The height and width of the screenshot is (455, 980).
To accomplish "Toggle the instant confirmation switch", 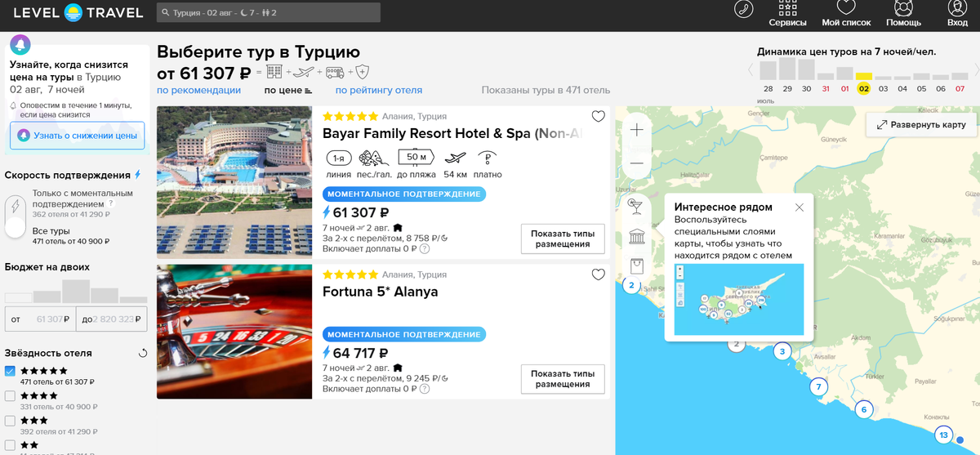I will pyautogui.click(x=15, y=216).
